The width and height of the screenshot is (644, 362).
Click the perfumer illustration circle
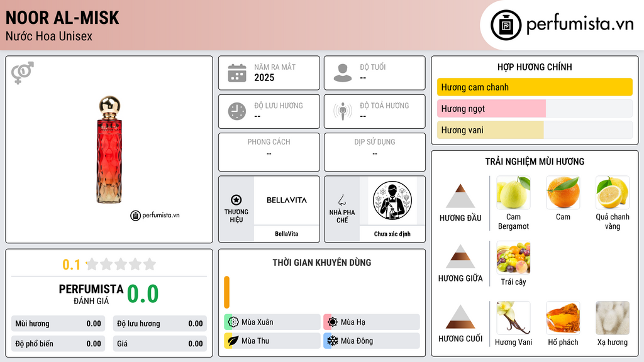click(392, 200)
